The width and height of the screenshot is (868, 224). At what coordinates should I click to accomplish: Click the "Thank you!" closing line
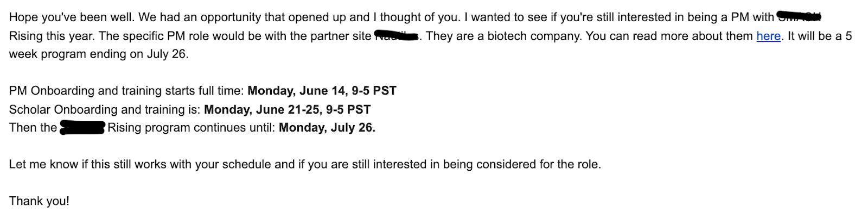coord(39,201)
